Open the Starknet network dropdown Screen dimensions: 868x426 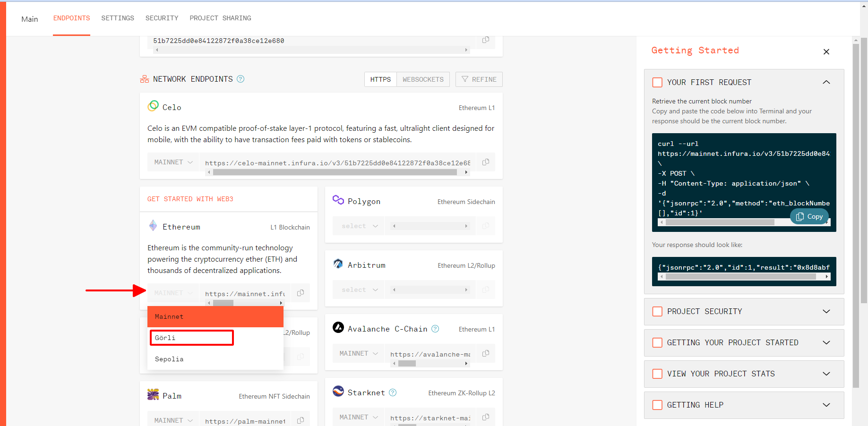point(359,417)
